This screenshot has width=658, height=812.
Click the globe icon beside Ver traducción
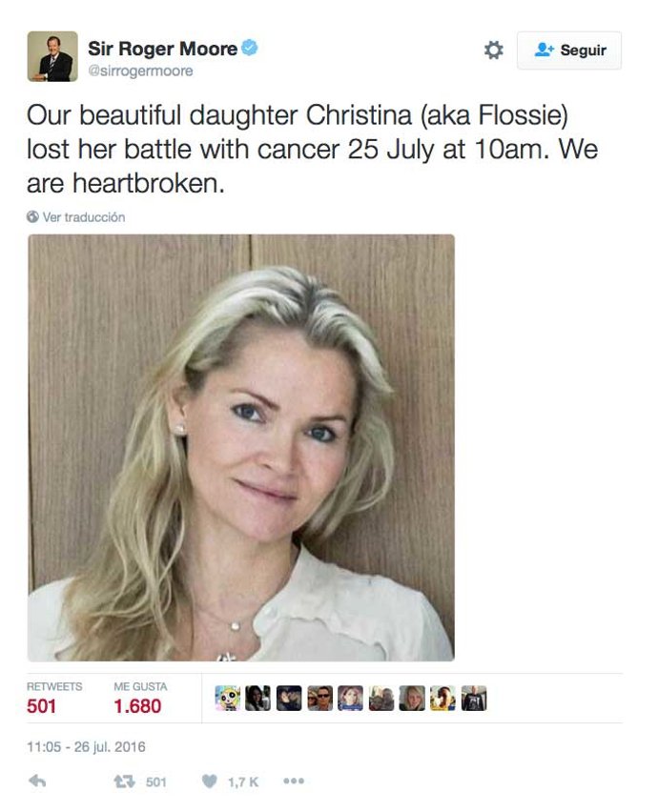click(x=33, y=217)
